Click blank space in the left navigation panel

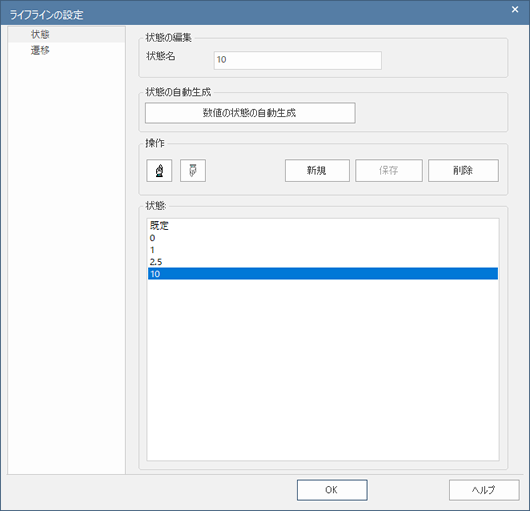point(67,264)
